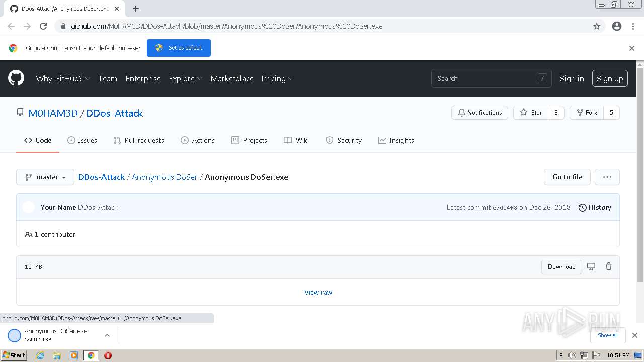Click the network tray icon
Image resolution: width=644 pixels, height=362 pixels.
584,355
